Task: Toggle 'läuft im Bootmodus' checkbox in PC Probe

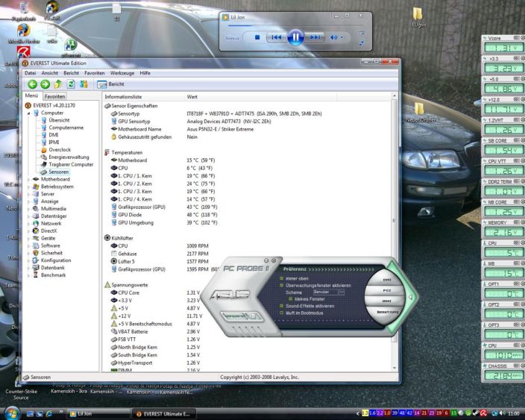Action: (282, 313)
